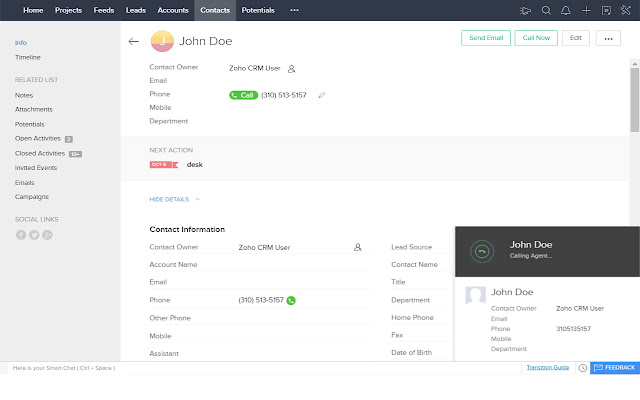
Task: Click the Oct 8 next action flag
Action: coord(164,164)
